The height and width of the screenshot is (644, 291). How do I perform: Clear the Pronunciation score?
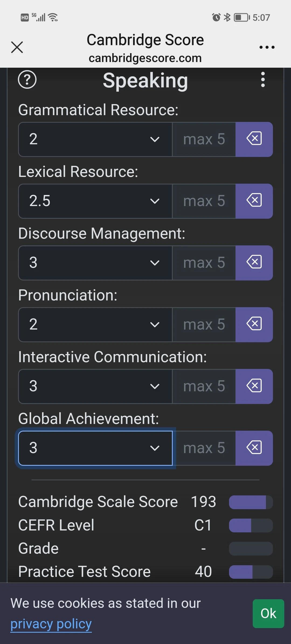pyautogui.click(x=254, y=324)
